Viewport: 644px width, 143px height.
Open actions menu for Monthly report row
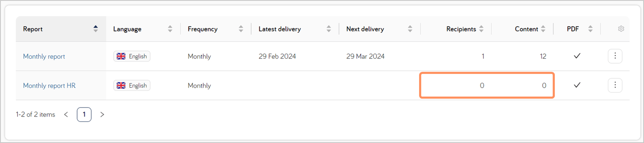click(615, 56)
